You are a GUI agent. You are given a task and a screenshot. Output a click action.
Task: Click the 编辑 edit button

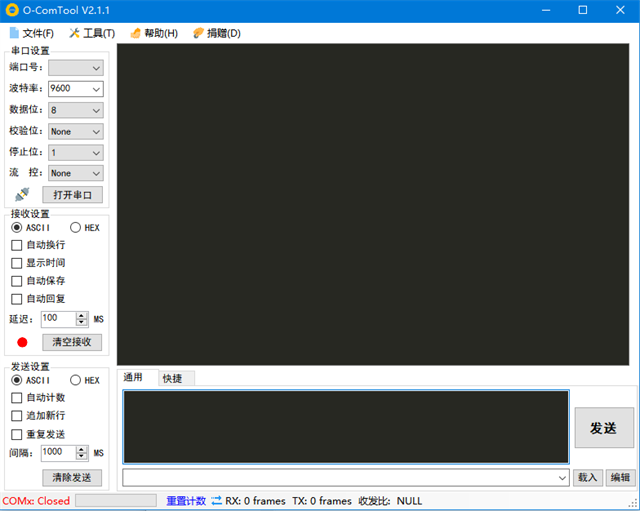620,477
